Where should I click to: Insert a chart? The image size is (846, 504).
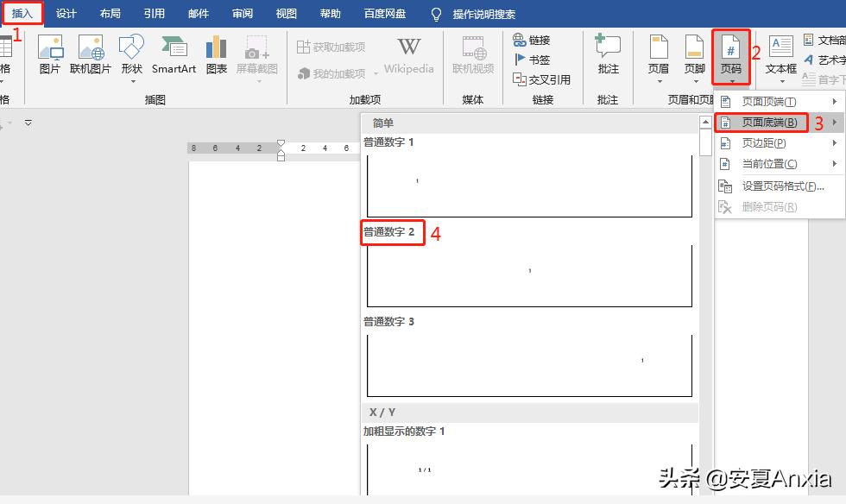tap(216, 54)
